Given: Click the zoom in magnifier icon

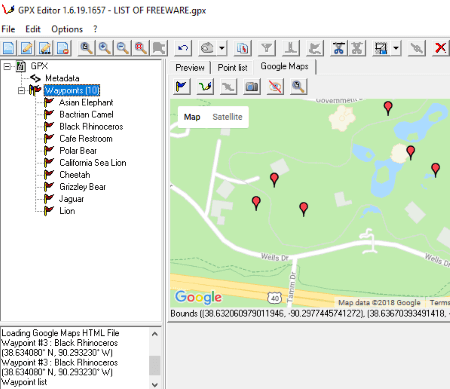Looking at the screenshot, I should tap(105, 48).
